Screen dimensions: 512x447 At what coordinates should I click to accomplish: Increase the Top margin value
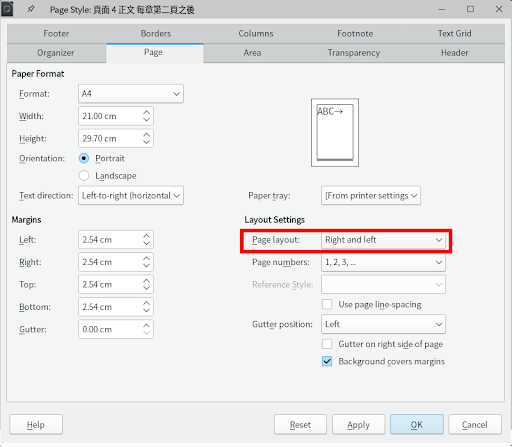pyautogui.click(x=147, y=281)
